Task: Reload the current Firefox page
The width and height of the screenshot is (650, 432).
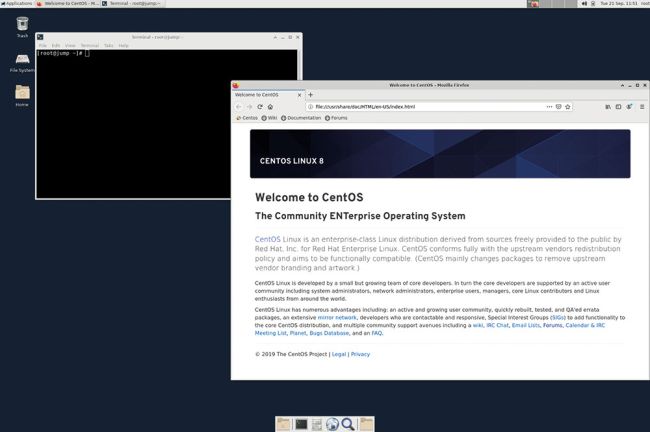Action: point(260,107)
